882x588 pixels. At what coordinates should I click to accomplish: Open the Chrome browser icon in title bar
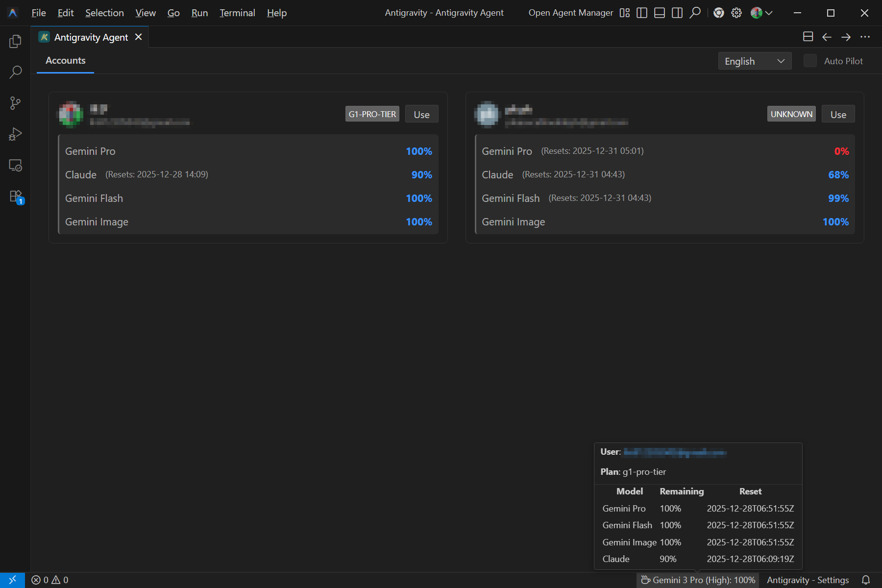719,13
